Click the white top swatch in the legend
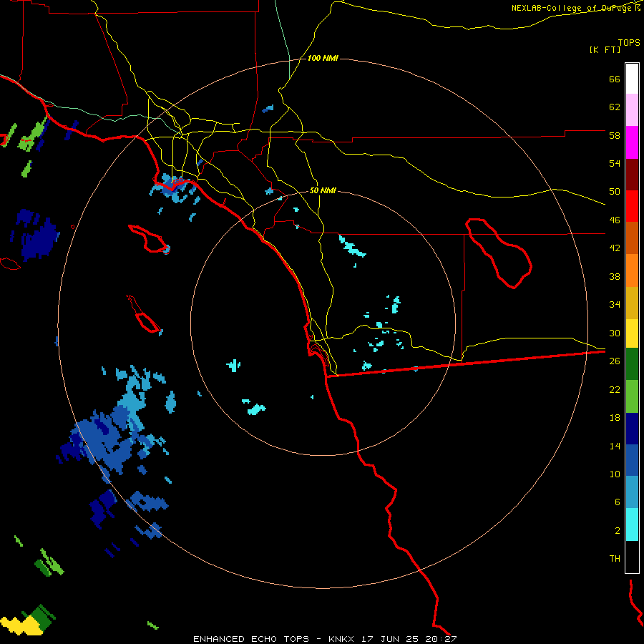Image resolution: width=644 pixels, height=644 pixels. tap(632, 79)
